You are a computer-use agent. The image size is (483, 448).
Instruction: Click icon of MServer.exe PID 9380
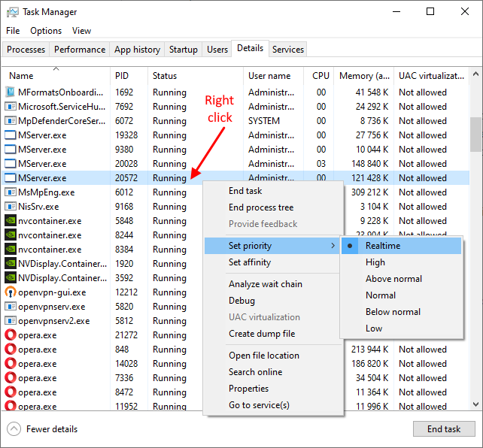coord(11,150)
